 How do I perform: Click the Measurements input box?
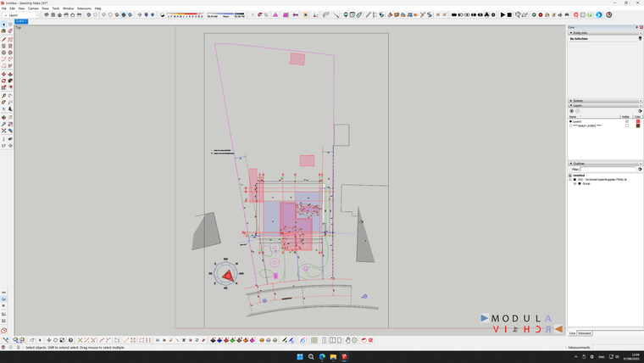click(617, 348)
